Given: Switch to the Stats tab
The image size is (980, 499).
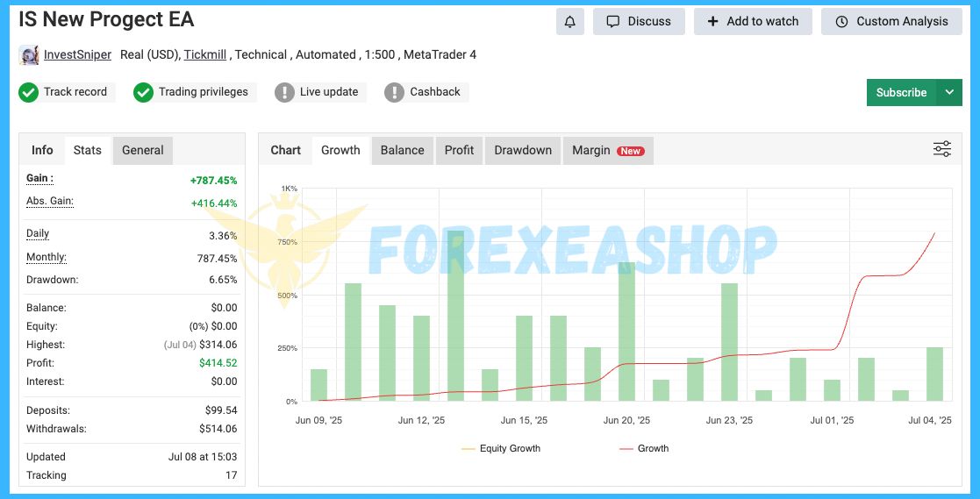Looking at the screenshot, I should coord(87,150).
